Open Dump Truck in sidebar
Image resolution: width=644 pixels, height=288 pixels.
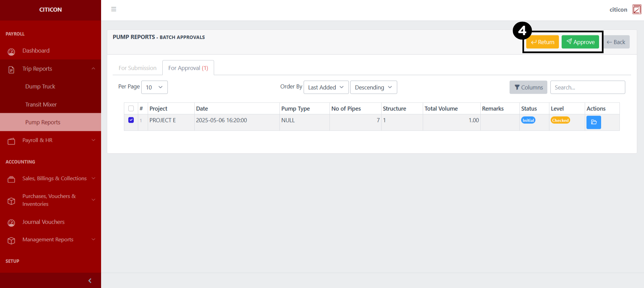[x=40, y=87]
